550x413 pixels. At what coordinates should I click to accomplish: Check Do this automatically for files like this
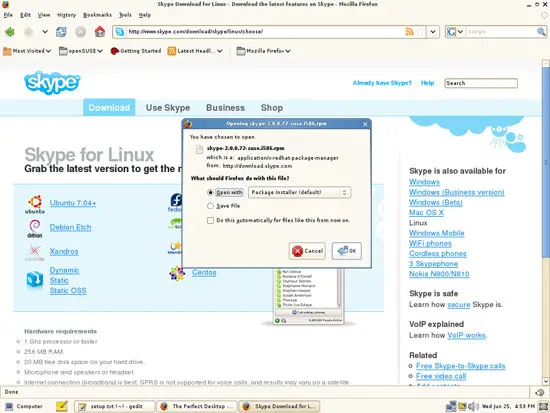(210, 220)
